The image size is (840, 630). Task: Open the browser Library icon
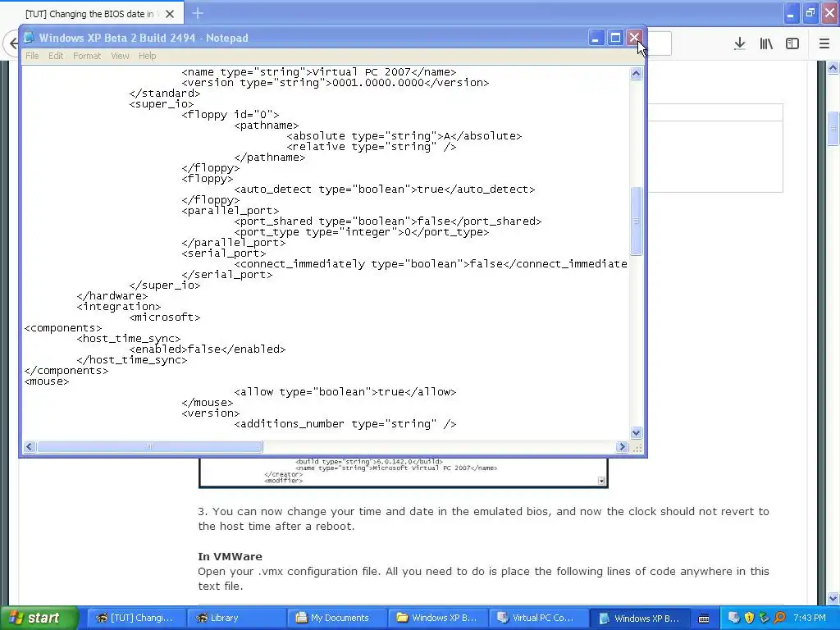(x=766, y=44)
